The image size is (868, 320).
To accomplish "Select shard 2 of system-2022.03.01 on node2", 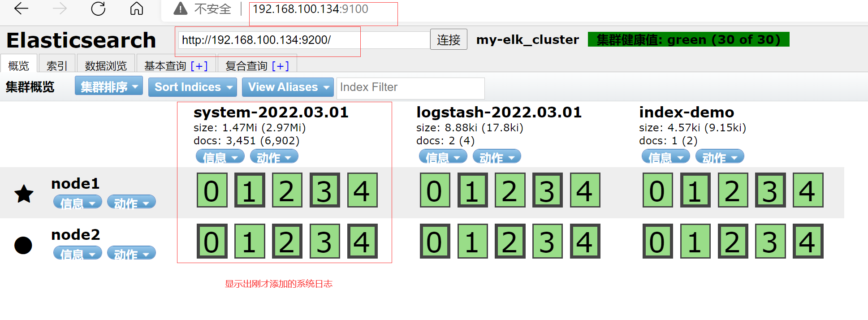I will [x=287, y=241].
